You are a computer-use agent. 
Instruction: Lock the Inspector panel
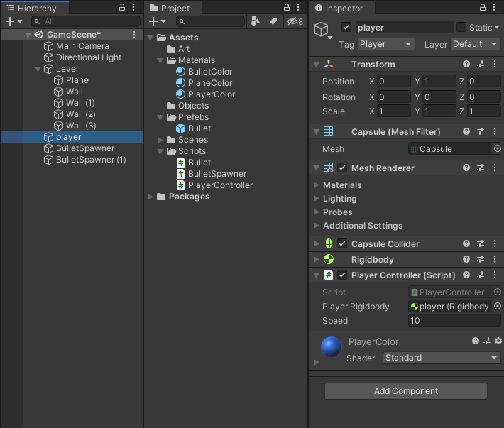483,7
